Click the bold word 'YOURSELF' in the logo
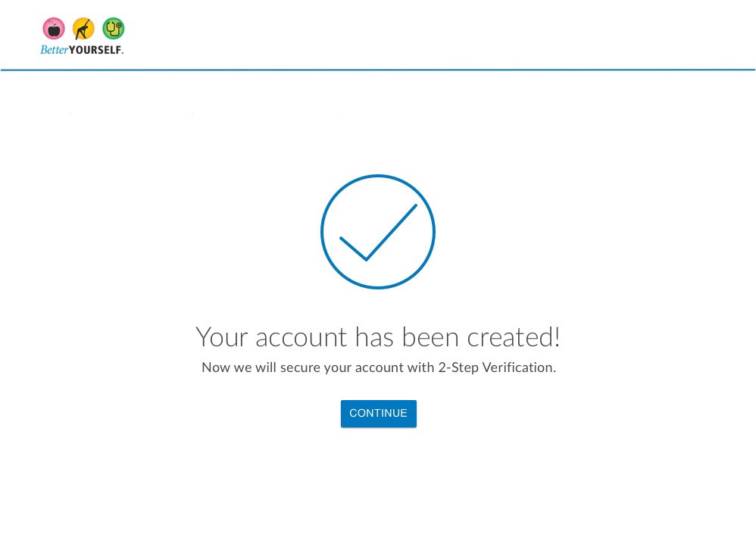This screenshot has height=538, width=756. pyautogui.click(x=95, y=50)
